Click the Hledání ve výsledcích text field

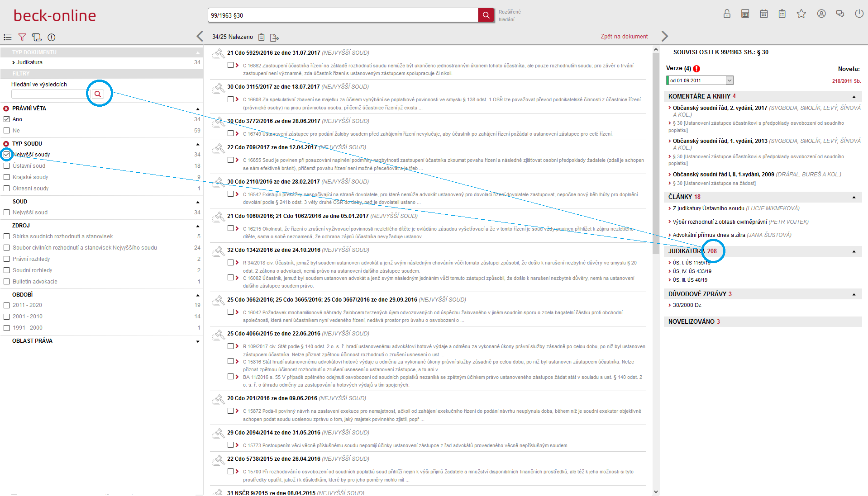[x=48, y=94]
